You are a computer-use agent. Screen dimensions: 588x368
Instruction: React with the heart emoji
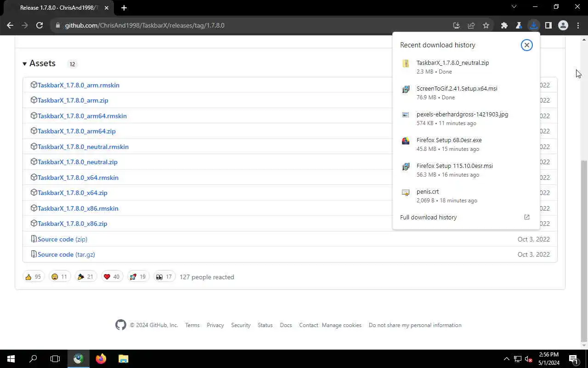click(112, 276)
